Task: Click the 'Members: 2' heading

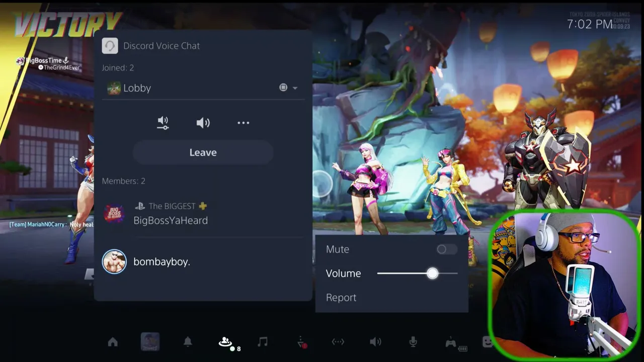Action: tap(123, 181)
